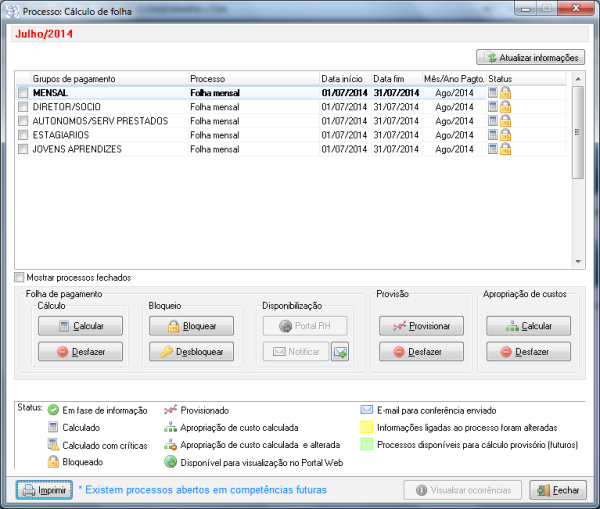The image size is (600, 509).
Task: Sort by 'Data início' column header
Action: click(x=343, y=78)
